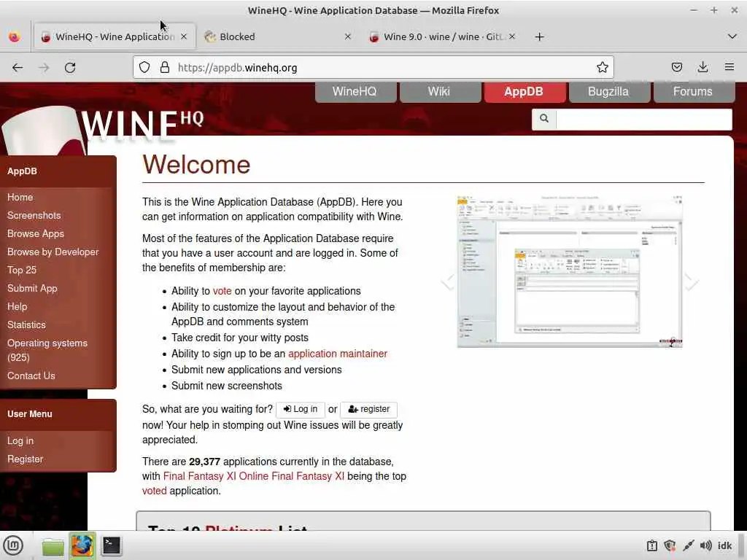Open the Wiki navigation tab
Image resolution: width=747 pixels, height=560 pixels.
pyautogui.click(x=439, y=92)
